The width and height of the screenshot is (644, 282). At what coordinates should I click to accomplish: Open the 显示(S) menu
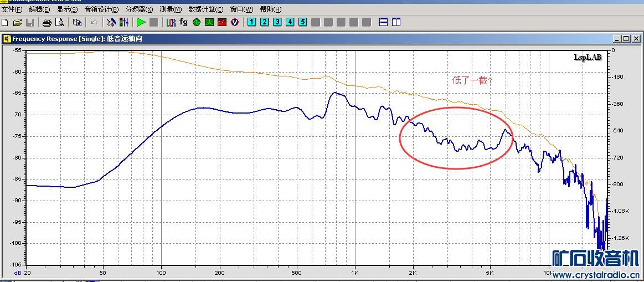tap(67, 9)
